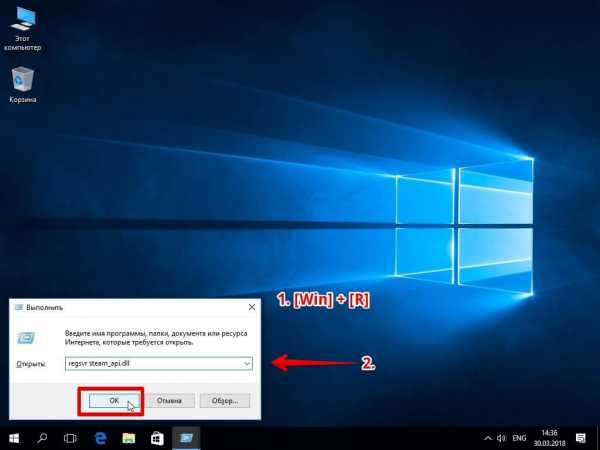The image size is (600, 450).
Task: Cancel Run dialog with 'Отмена' button
Action: click(169, 401)
